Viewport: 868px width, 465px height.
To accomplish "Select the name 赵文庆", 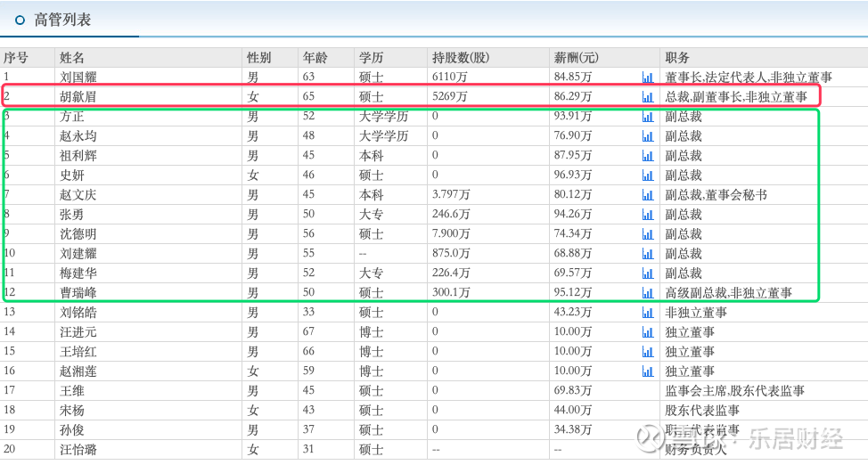I will point(78,195).
